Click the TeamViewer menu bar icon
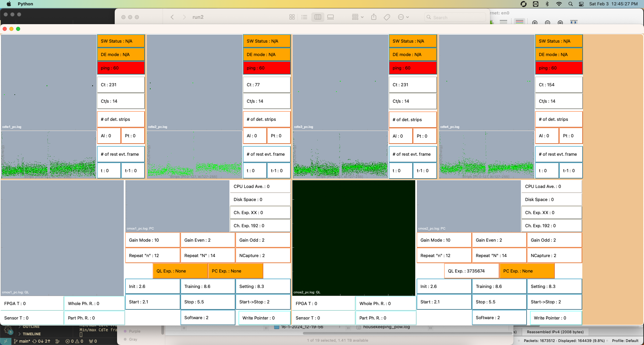 point(536,4)
